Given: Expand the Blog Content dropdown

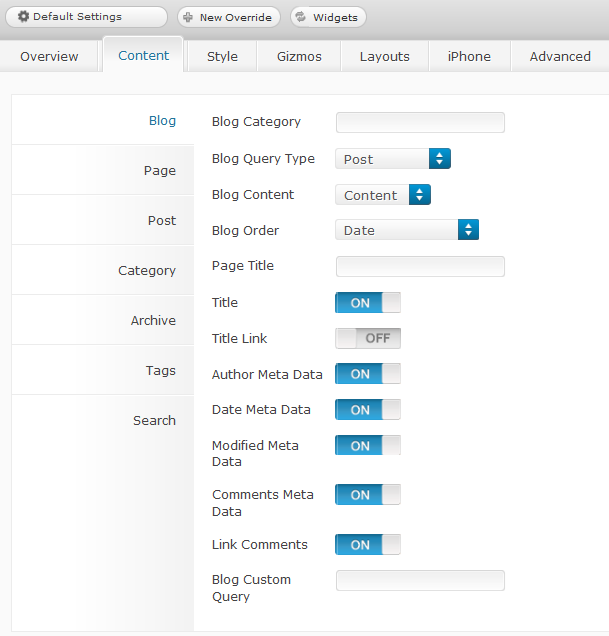Looking at the screenshot, I should point(383,195).
